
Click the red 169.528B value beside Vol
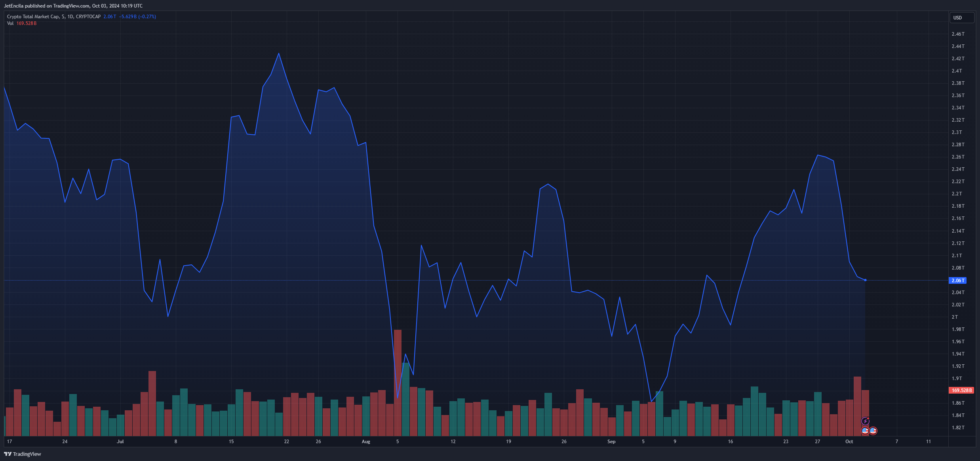pos(27,23)
